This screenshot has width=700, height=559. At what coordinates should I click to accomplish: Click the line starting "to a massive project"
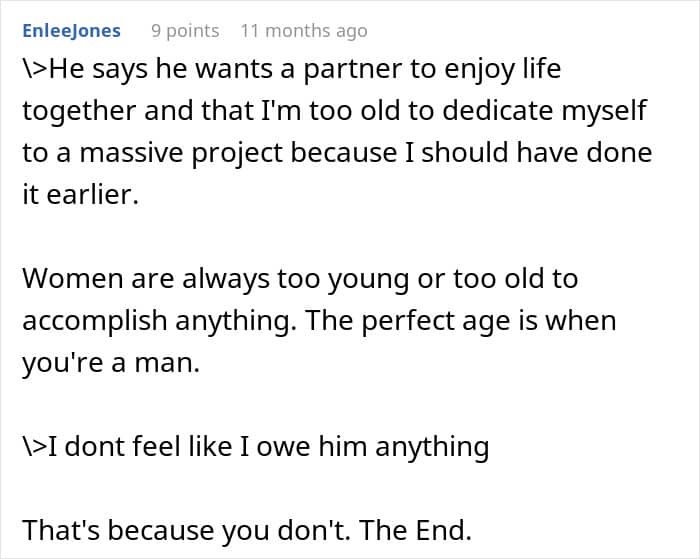coord(337,152)
